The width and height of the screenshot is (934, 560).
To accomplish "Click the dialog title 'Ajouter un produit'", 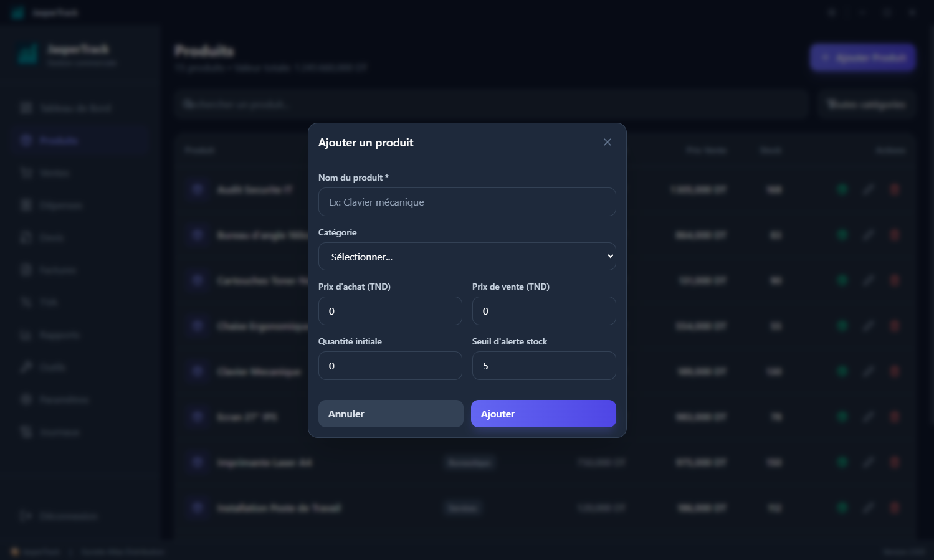I will (366, 143).
